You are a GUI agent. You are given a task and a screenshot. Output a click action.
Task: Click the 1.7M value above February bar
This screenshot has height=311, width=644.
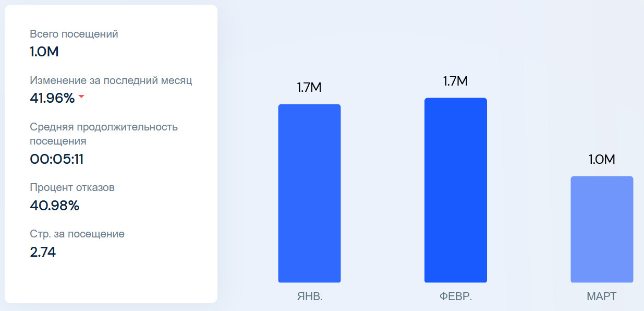coord(455,81)
